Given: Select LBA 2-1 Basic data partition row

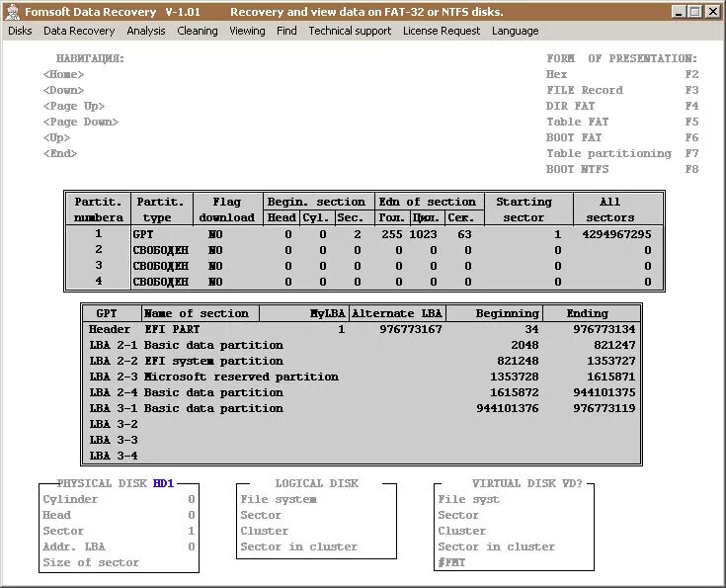Looking at the screenshot, I should [362, 345].
